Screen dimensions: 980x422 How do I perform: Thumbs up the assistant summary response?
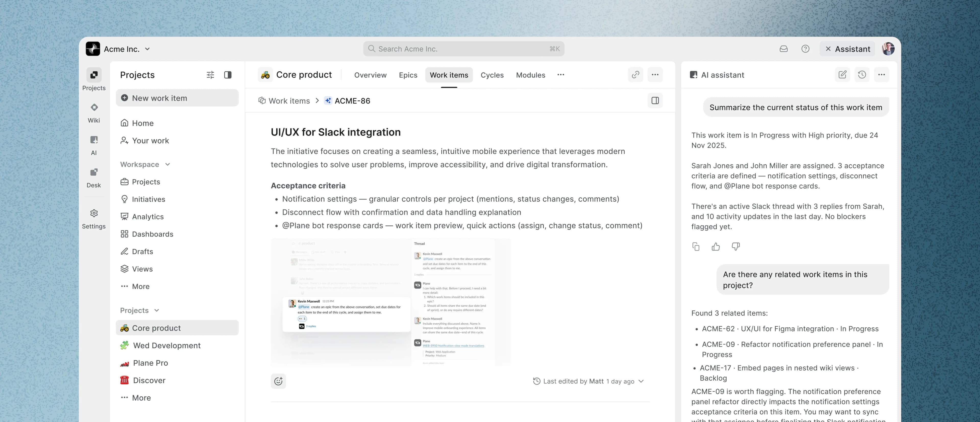716,247
